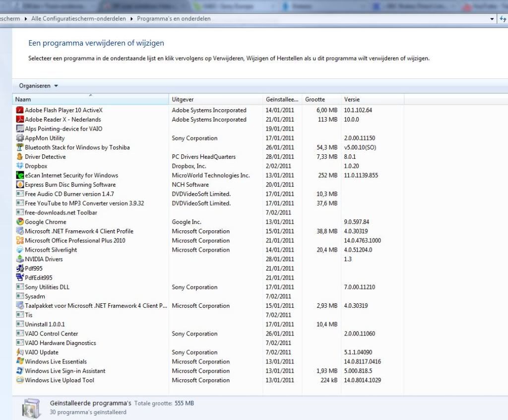Select the Google Chrome icon
The image size is (508, 420).
20,222
